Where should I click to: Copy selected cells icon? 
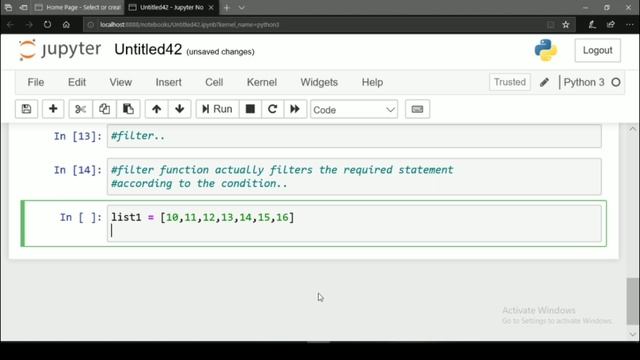pos(104,109)
